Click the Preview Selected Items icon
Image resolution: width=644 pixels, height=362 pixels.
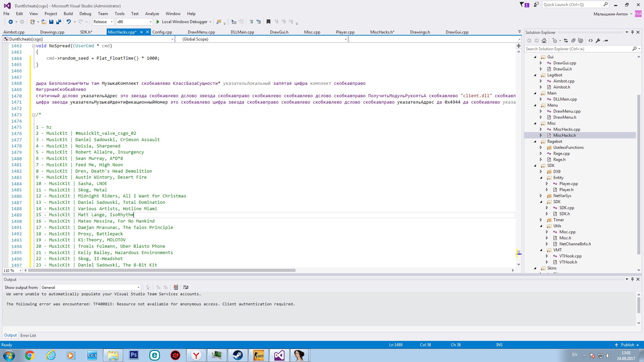605,41
